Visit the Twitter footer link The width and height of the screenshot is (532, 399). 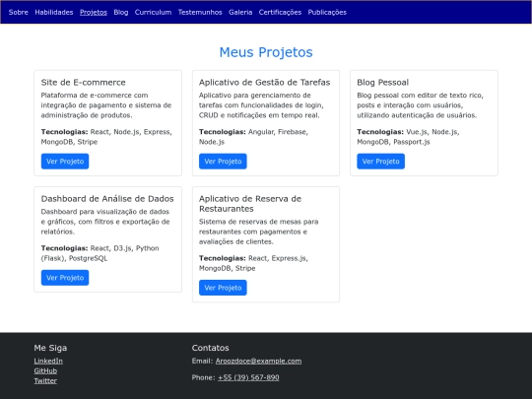click(x=45, y=380)
